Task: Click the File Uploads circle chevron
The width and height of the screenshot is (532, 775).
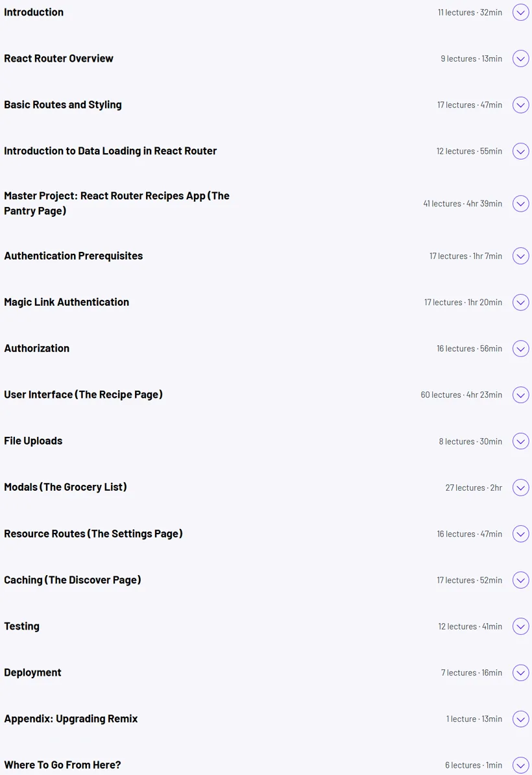Action: click(520, 441)
